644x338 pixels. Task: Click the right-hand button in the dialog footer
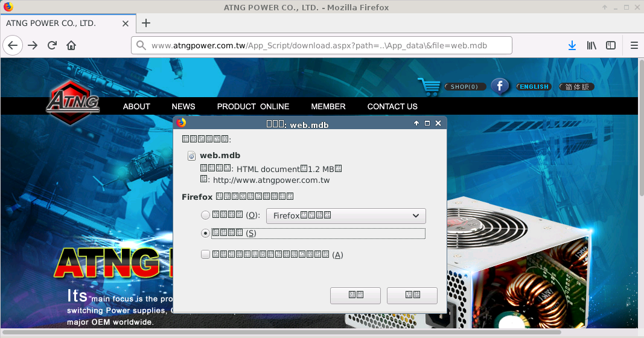point(412,295)
